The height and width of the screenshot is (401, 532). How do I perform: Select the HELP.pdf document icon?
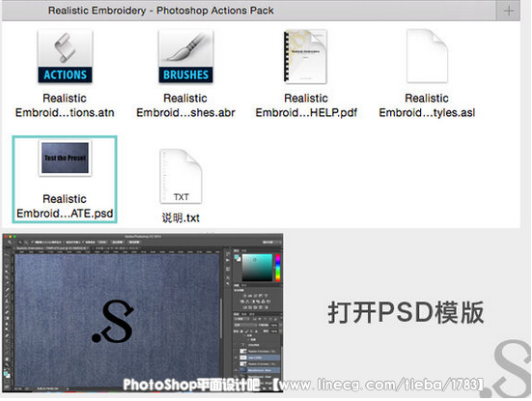click(x=305, y=56)
